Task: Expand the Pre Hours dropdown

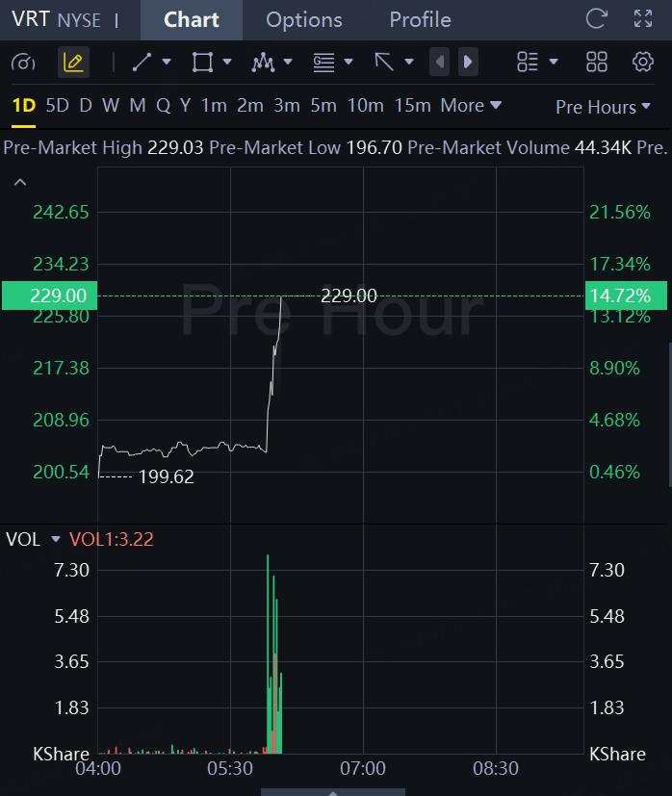Action: coord(603,107)
